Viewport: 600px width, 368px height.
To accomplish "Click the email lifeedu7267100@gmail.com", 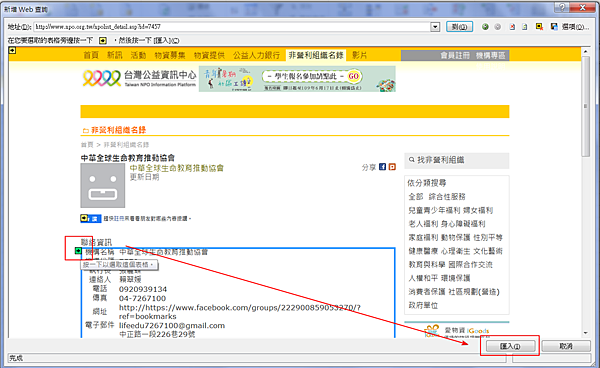I will tap(172, 326).
